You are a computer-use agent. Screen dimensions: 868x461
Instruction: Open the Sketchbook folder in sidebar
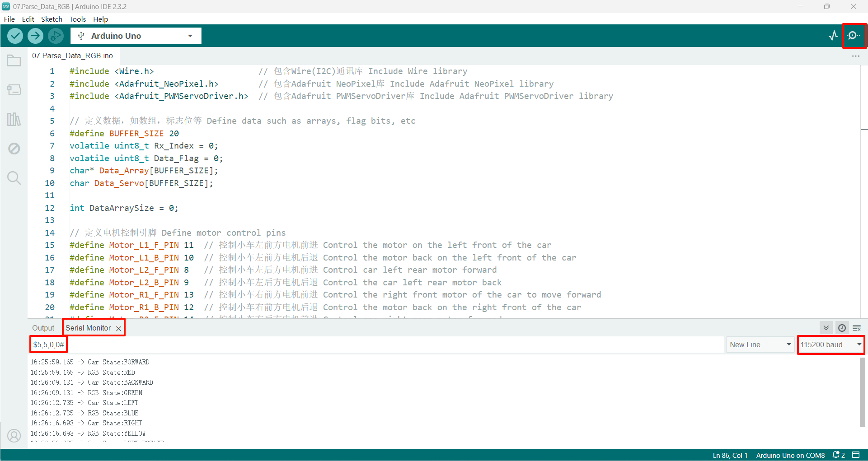tap(14, 61)
